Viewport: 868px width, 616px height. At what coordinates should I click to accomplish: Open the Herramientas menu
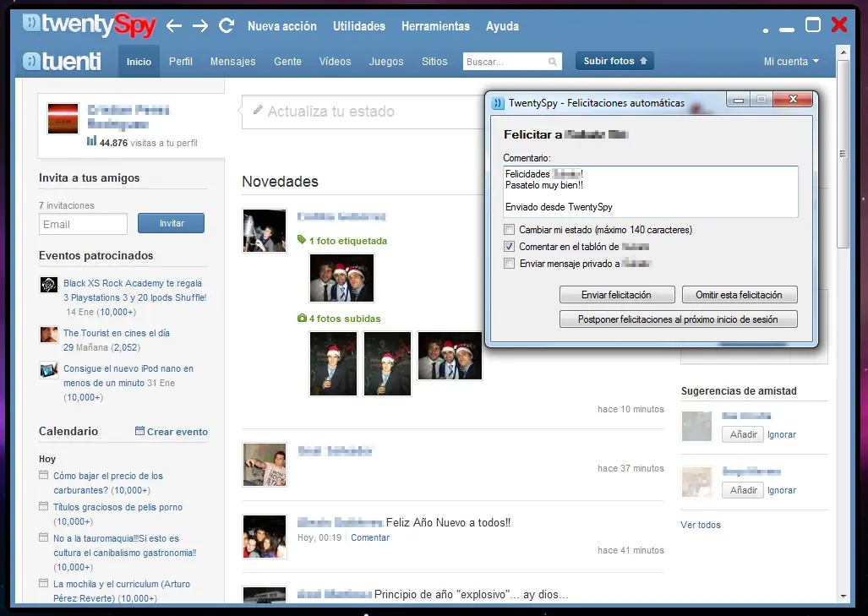[435, 26]
